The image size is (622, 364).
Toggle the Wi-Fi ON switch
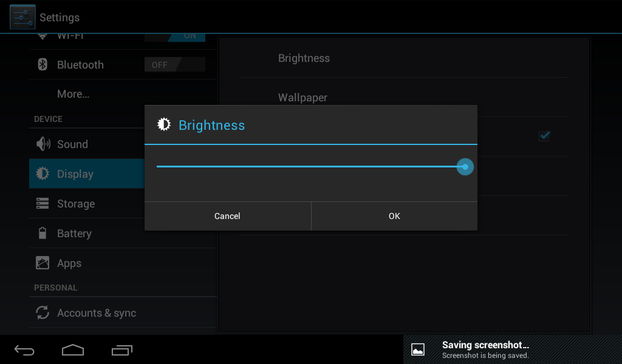point(174,37)
